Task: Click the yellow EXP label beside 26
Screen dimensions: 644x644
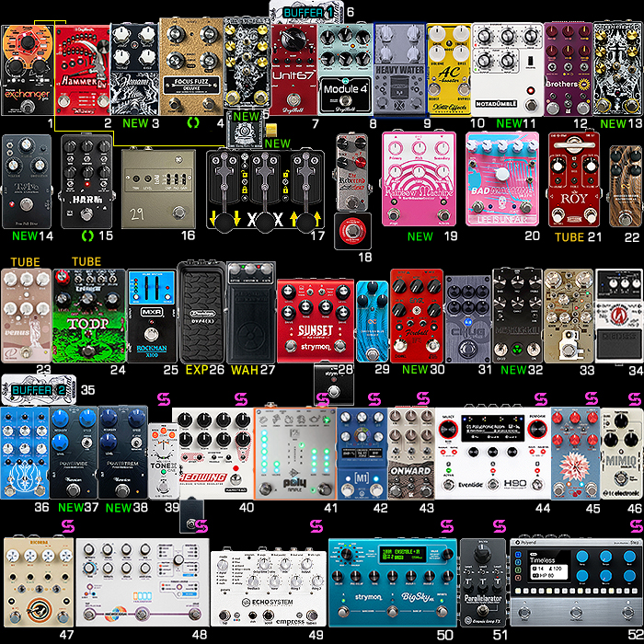Action: tap(197, 370)
